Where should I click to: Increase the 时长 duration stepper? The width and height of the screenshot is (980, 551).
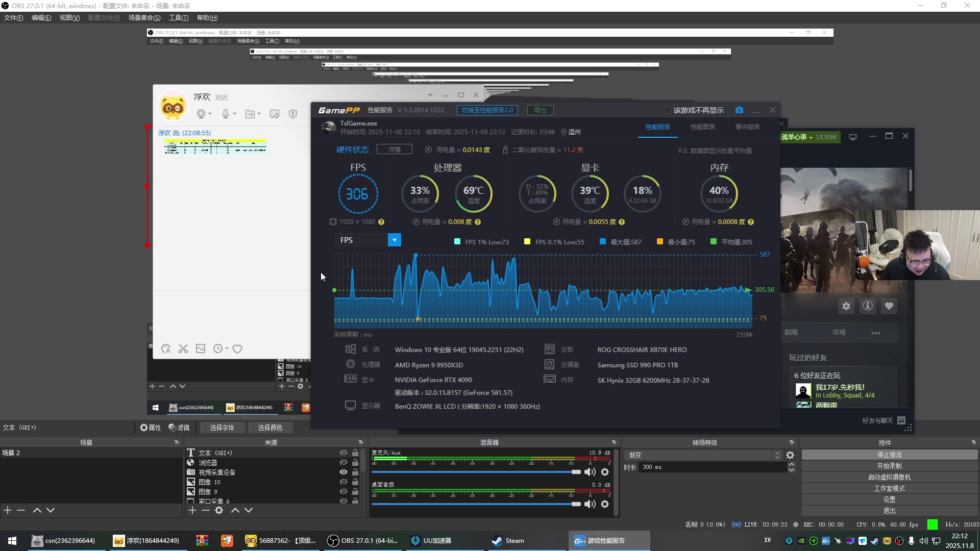[791, 464]
